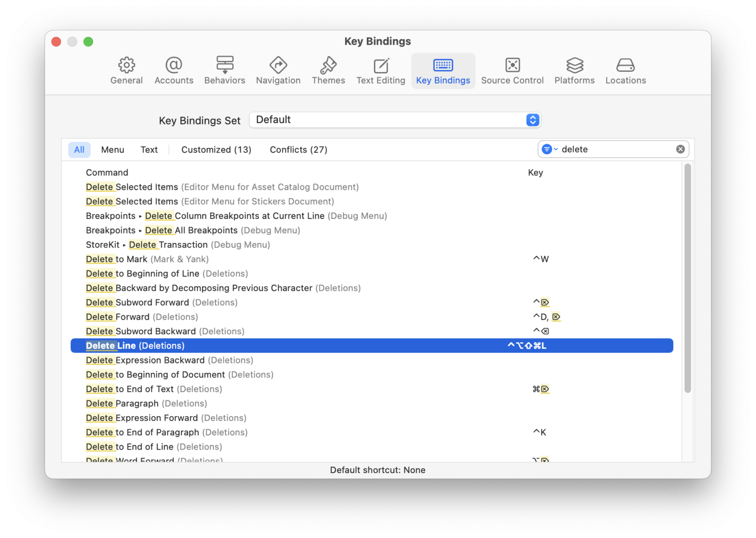Open the Locations pane
756x538 pixels.
coord(625,70)
